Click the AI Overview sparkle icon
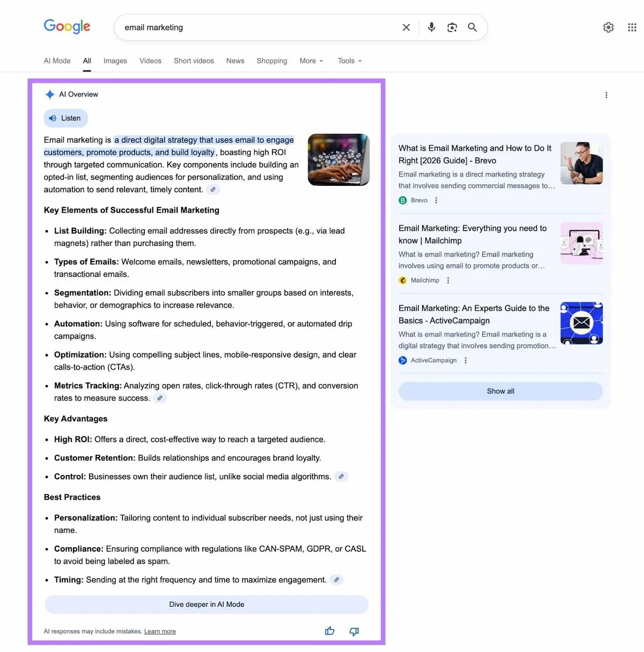The width and height of the screenshot is (644, 652). coord(50,95)
